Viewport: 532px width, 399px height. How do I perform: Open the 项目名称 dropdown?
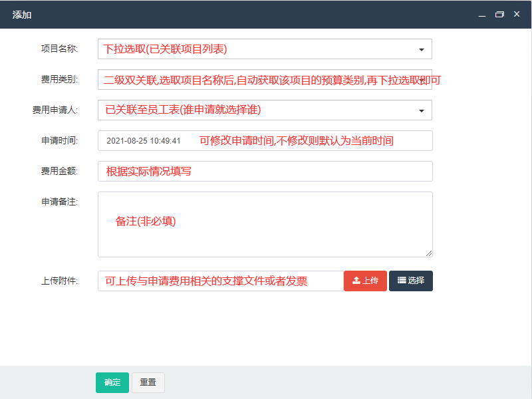[265, 49]
